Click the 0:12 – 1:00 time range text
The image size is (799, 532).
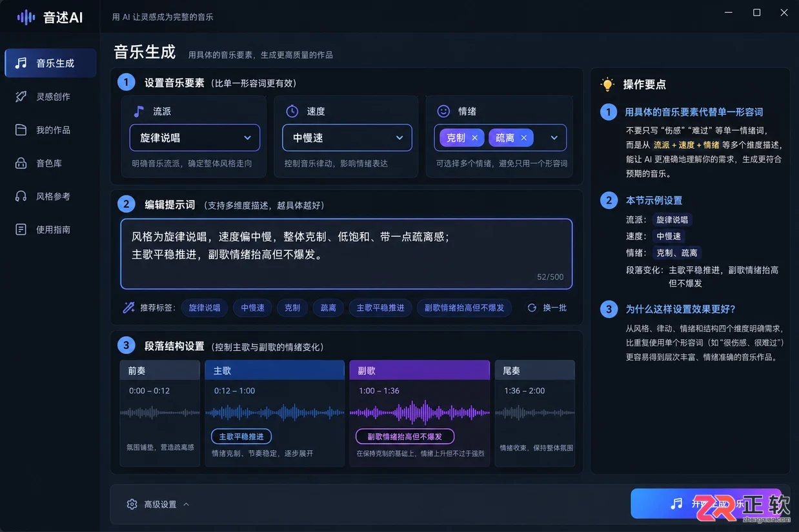click(x=234, y=391)
